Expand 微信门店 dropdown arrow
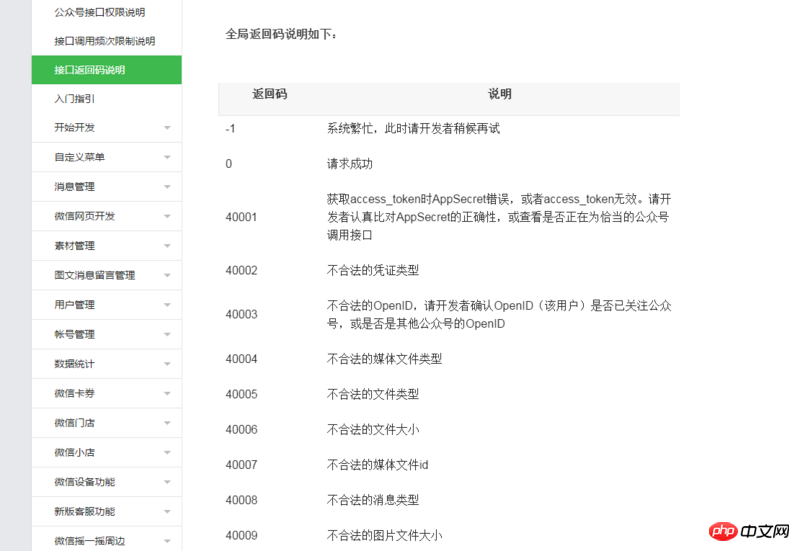The width and height of the screenshot is (800, 551). point(167,423)
